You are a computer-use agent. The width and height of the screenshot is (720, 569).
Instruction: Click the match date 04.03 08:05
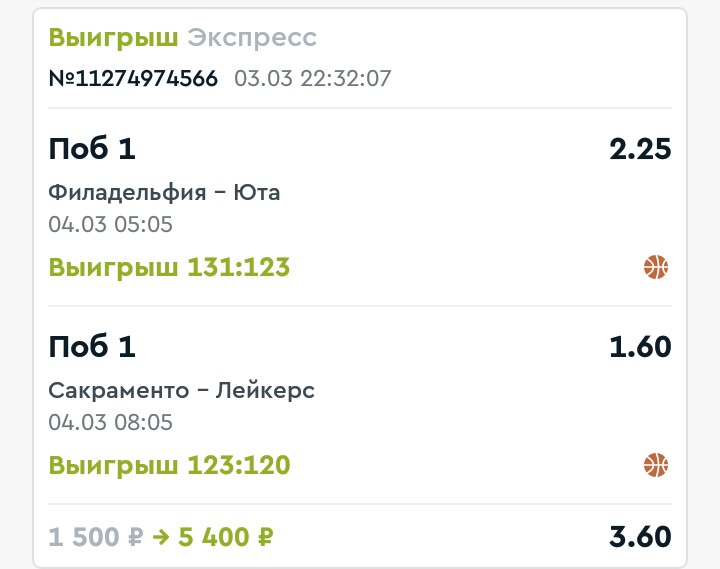(110, 423)
